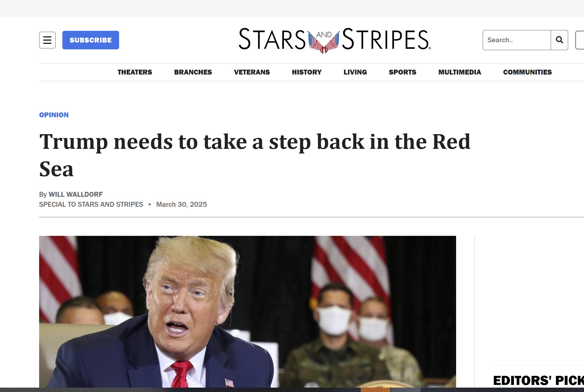Click the Opinion category link
Viewport: 584px width, 392px height.
(x=54, y=115)
